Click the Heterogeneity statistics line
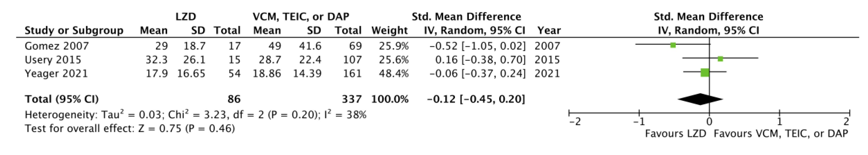The image size is (868, 155). [x=195, y=115]
